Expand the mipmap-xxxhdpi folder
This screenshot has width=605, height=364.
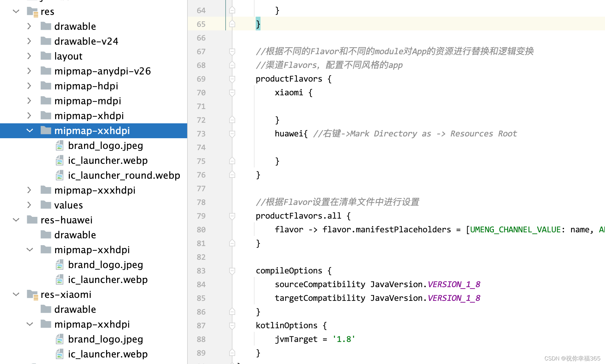tap(29, 190)
